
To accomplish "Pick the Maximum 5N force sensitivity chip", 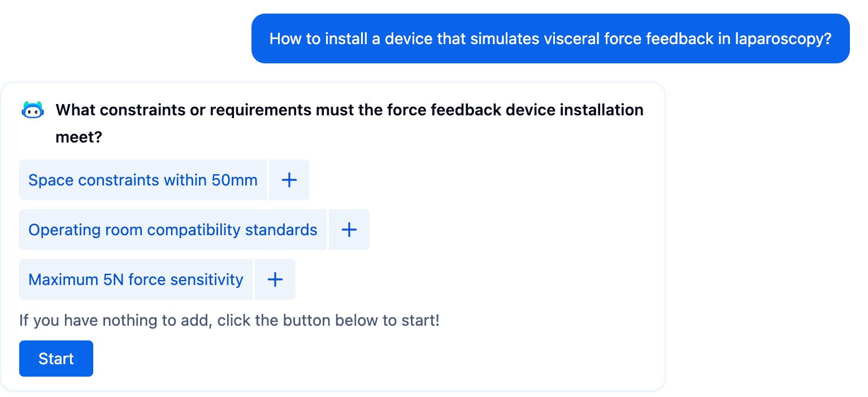I will [136, 279].
